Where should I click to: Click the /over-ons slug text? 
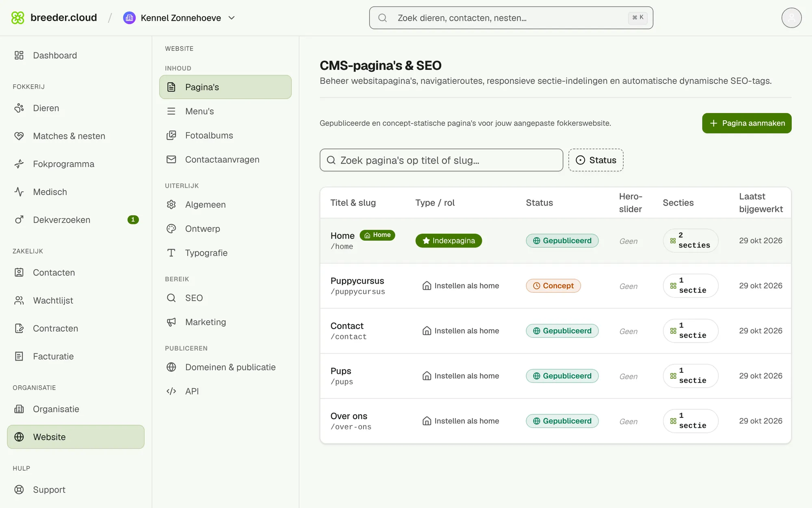point(351,427)
